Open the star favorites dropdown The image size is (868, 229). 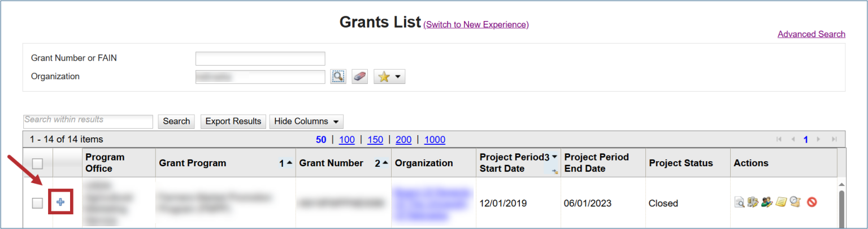click(x=389, y=76)
